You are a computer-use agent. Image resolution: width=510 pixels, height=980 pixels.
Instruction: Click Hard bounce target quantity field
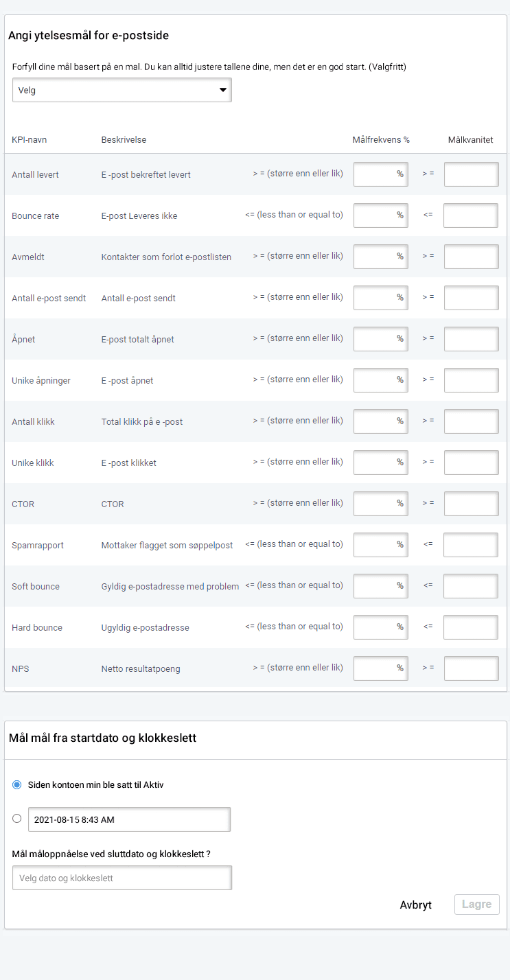point(470,627)
